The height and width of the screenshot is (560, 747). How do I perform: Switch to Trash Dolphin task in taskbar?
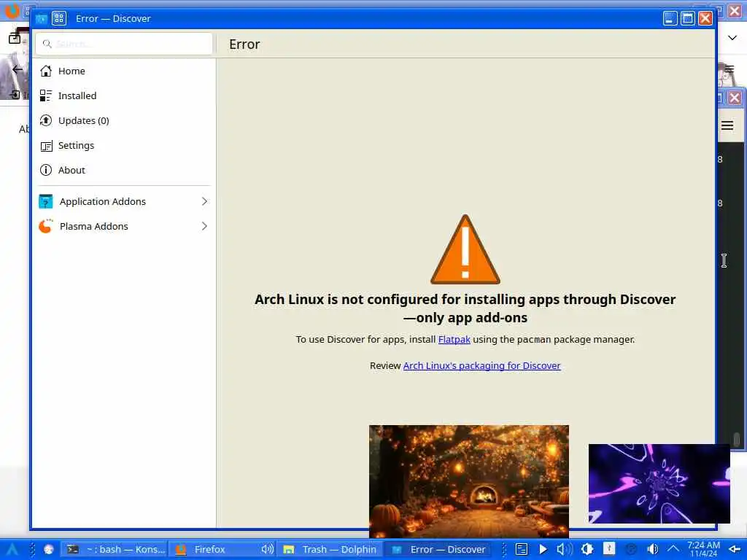click(x=330, y=550)
